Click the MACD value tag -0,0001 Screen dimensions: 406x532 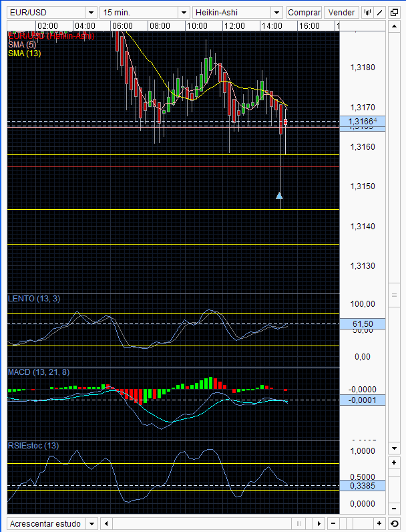pyautogui.click(x=363, y=400)
